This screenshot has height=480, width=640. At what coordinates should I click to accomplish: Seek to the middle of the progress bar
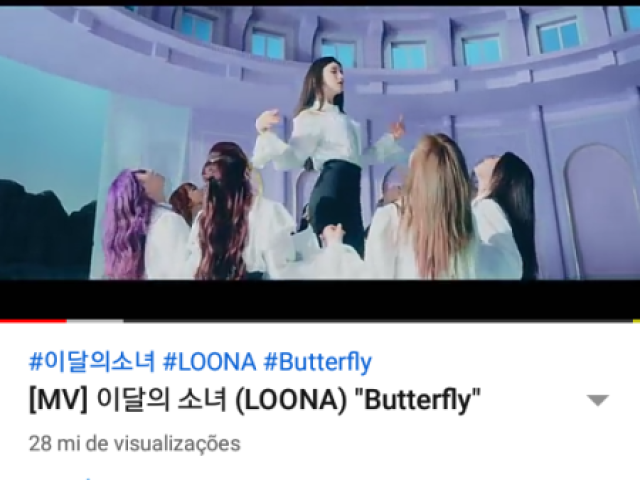(320, 321)
